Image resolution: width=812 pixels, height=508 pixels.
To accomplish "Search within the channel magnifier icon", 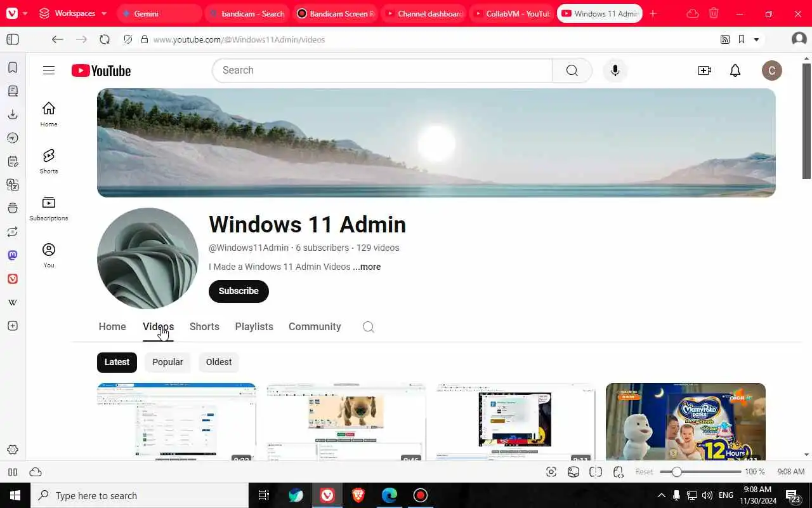I will pyautogui.click(x=369, y=327).
